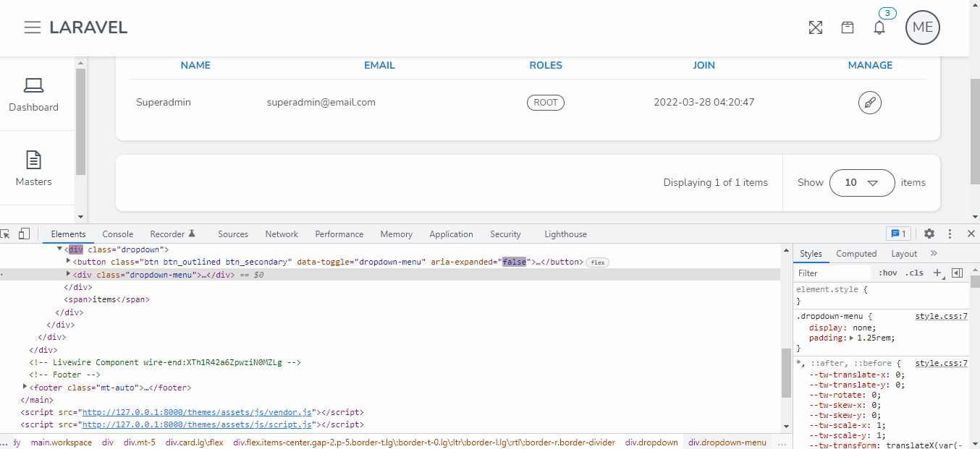Toggle :hov element state panel

point(887,273)
